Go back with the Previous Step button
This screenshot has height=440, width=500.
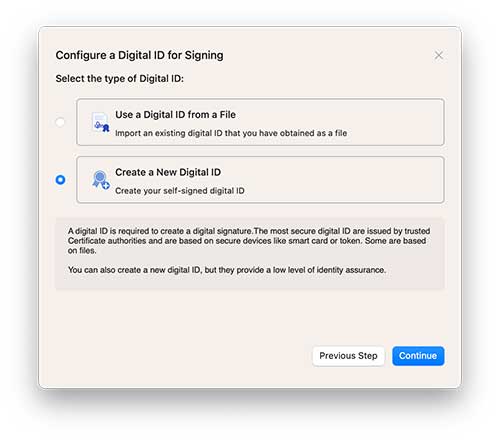348,356
